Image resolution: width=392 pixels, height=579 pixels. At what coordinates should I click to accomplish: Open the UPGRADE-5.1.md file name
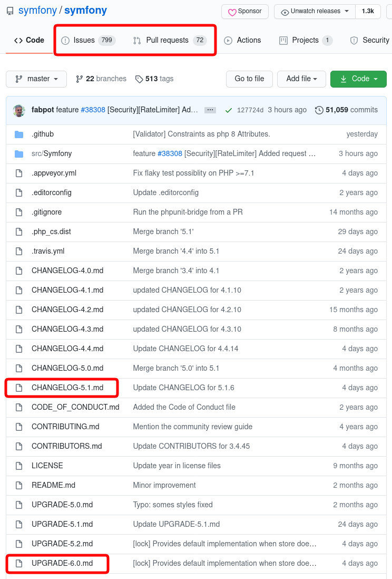coord(62,524)
